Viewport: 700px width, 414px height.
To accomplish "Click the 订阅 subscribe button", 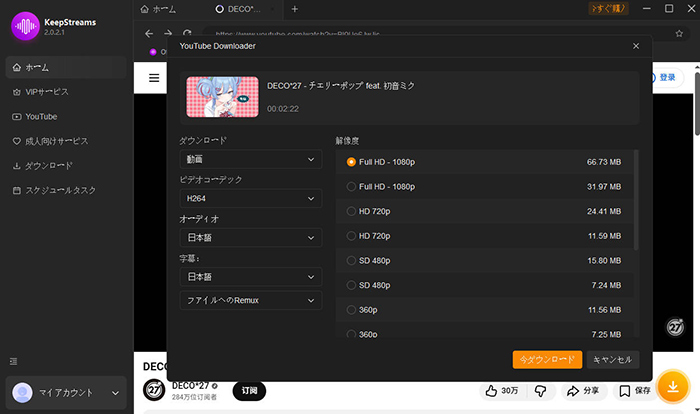I will pos(249,391).
